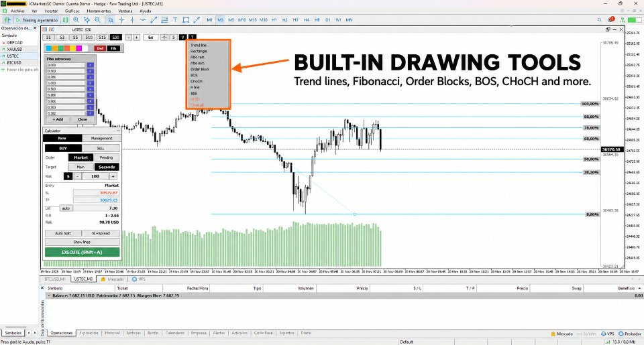Select the cursor pointer tool
Screen dimensions: 644x345
tap(111, 19)
